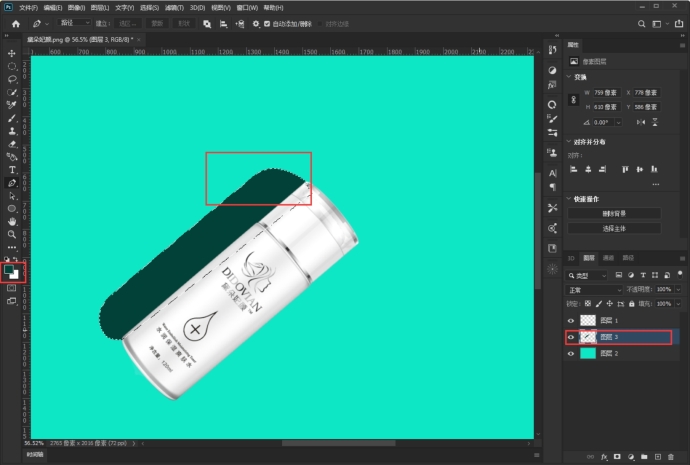Viewport: 690px width, 465px height.
Task: Select the Clone Stamp tool
Action: tap(12, 131)
